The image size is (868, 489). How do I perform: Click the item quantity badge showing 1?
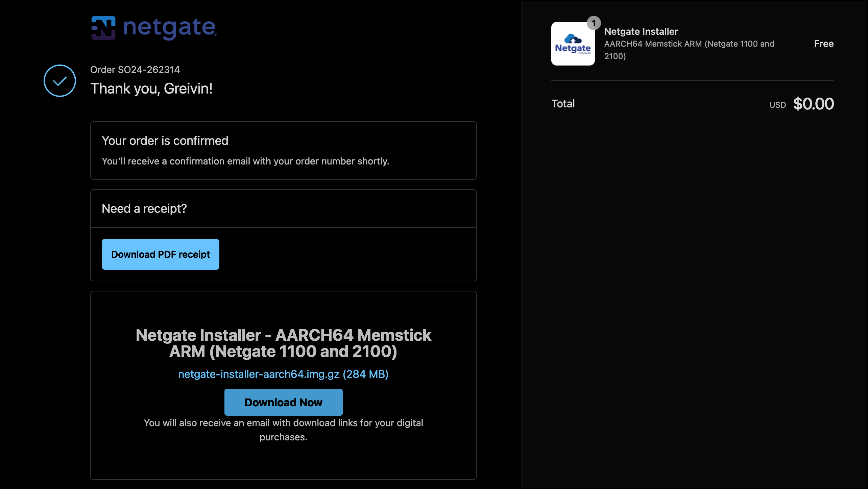tap(594, 23)
